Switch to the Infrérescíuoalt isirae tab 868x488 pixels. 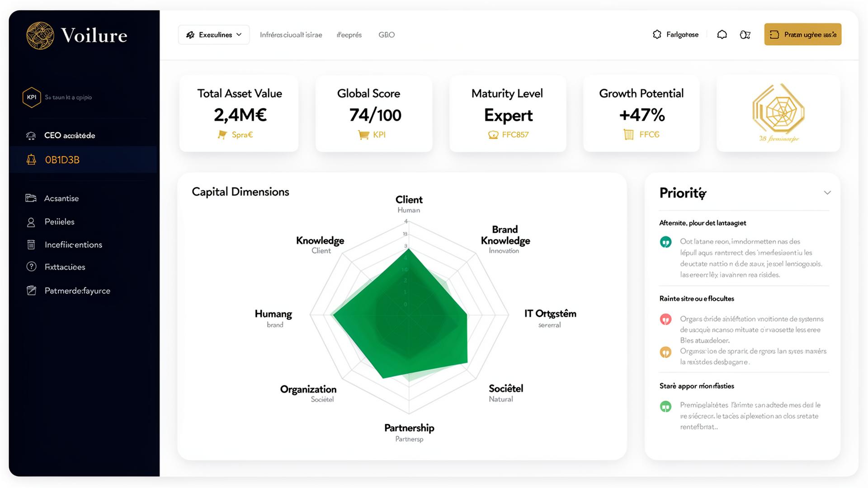click(x=291, y=34)
